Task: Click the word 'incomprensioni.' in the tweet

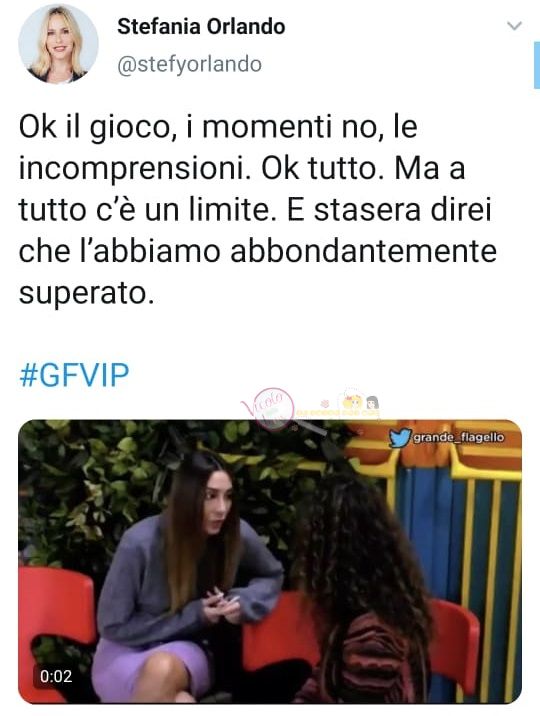Action: coord(135,168)
